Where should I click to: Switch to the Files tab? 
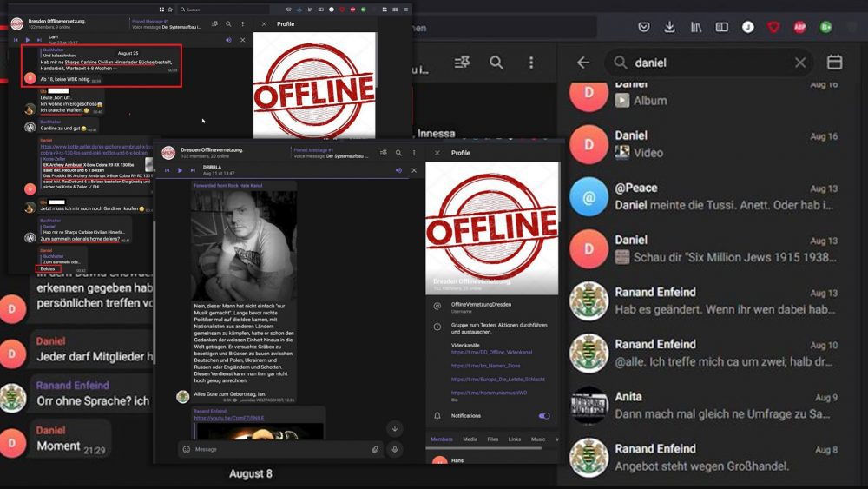[x=493, y=439]
